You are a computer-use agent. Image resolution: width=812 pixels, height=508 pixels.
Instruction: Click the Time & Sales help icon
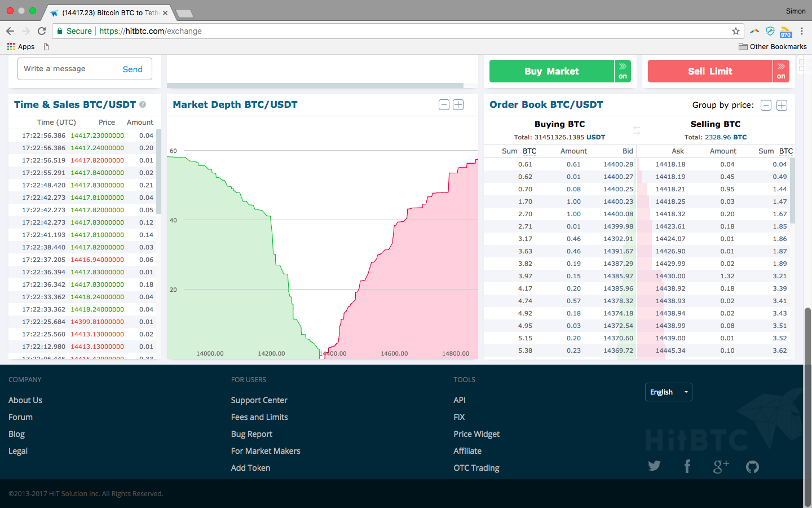coord(143,104)
